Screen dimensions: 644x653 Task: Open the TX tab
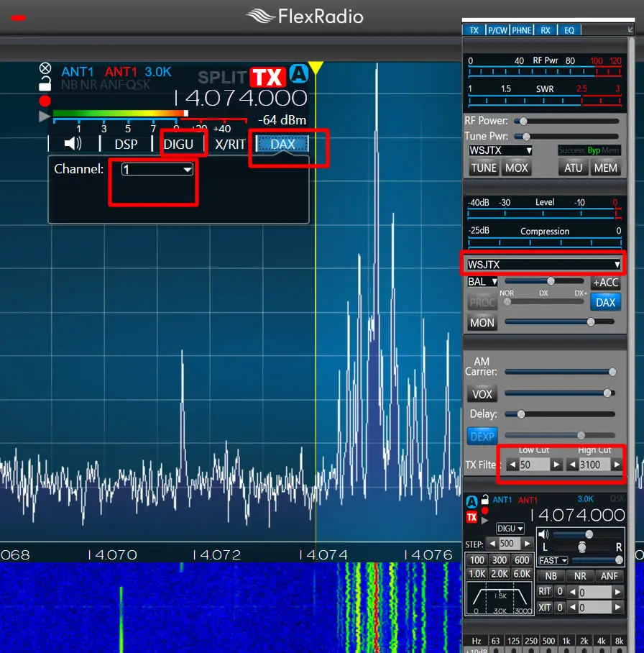474,30
